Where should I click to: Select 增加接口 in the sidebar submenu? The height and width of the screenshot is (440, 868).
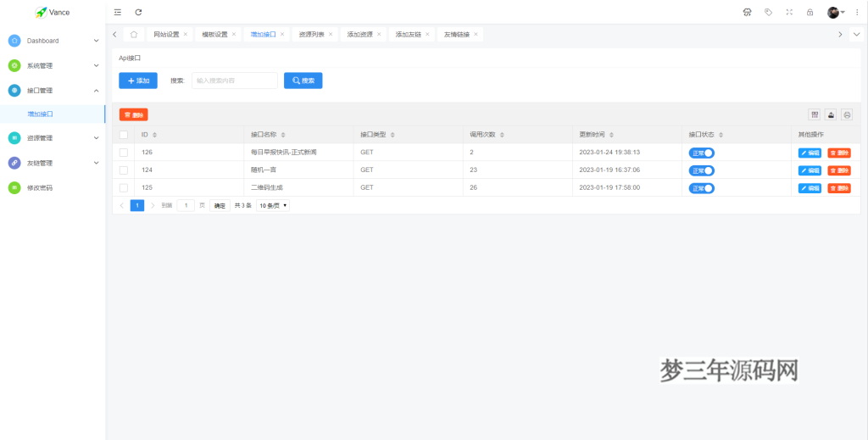pyautogui.click(x=52, y=114)
